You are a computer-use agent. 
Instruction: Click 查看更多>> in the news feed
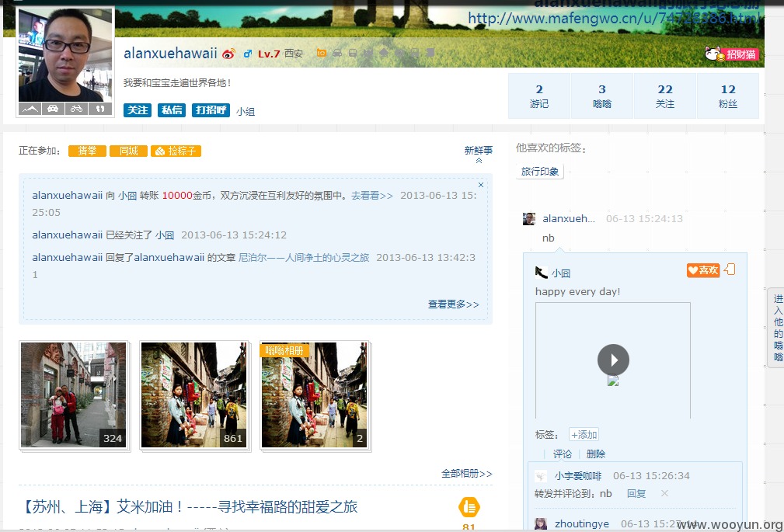pyautogui.click(x=454, y=304)
